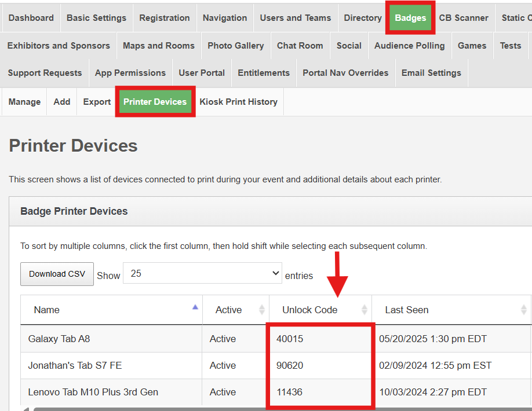Open the Show entries dropdown
Viewport: 532px width, 411px height.
point(203,274)
